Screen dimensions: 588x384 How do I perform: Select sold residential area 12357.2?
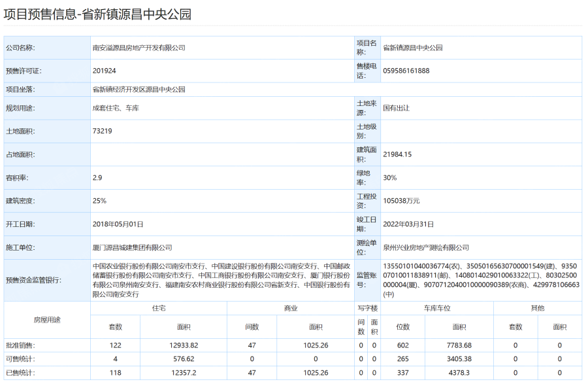tap(184, 373)
